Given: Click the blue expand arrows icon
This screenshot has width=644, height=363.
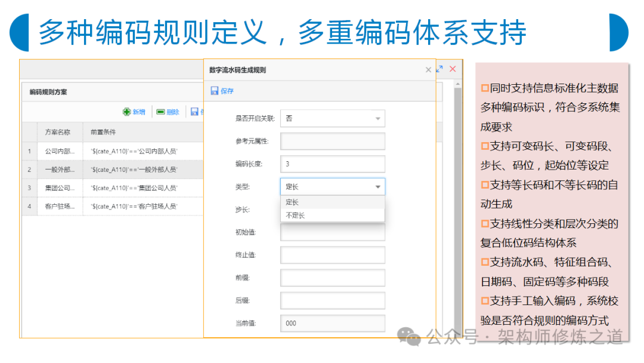Looking at the screenshot, I should pos(439,69).
